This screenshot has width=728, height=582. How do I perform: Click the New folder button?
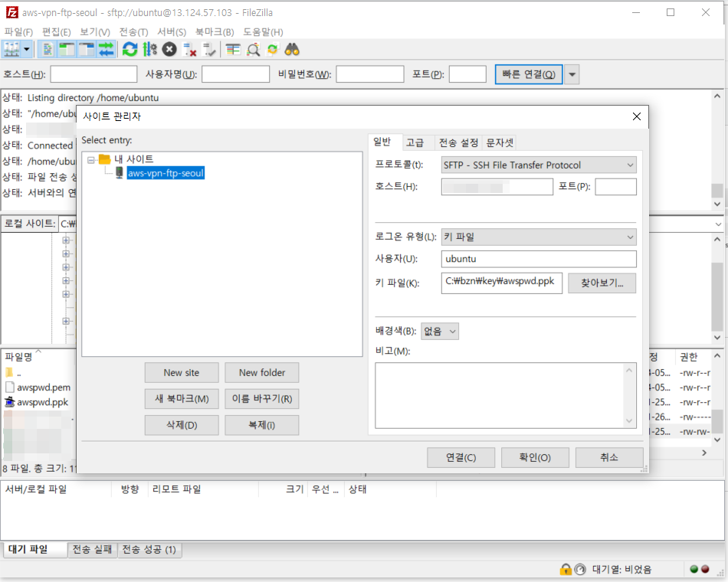pyautogui.click(x=262, y=373)
